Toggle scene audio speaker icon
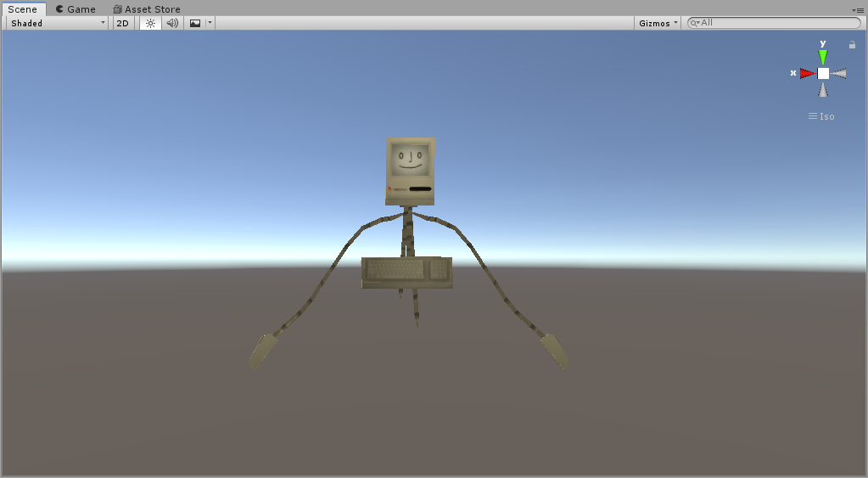 click(x=173, y=23)
